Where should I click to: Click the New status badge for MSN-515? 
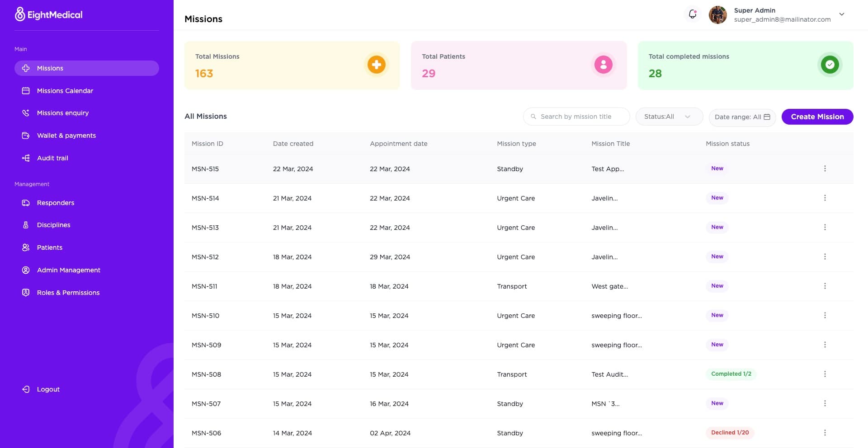(717, 168)
